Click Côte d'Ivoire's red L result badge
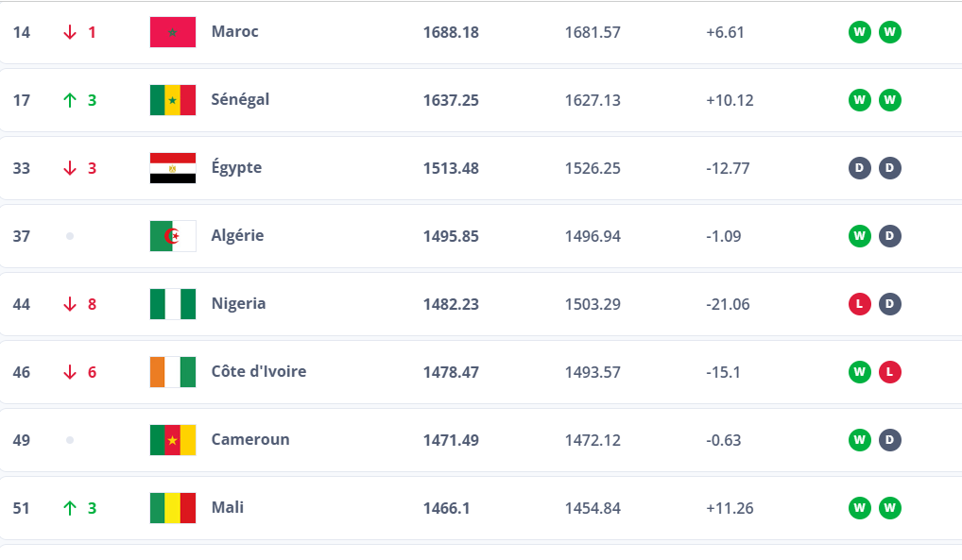The height and width of the screenshot is (560, 962). (x=890, y=372)
